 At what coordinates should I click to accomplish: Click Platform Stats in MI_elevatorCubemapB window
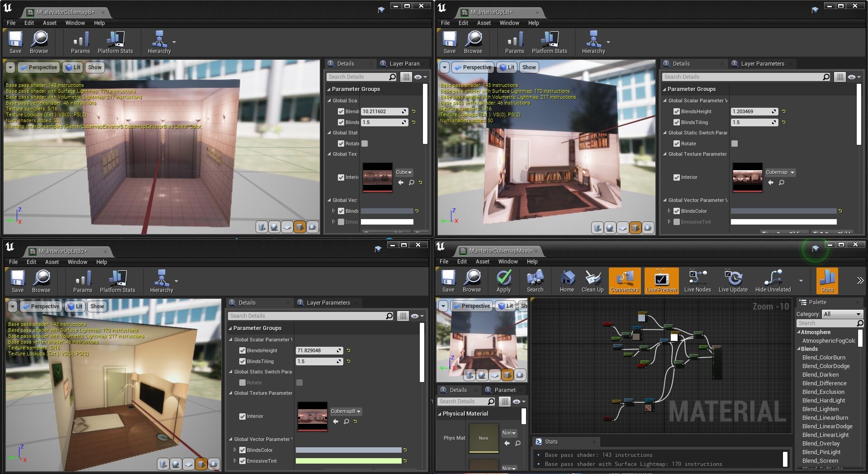pos(115,43)
